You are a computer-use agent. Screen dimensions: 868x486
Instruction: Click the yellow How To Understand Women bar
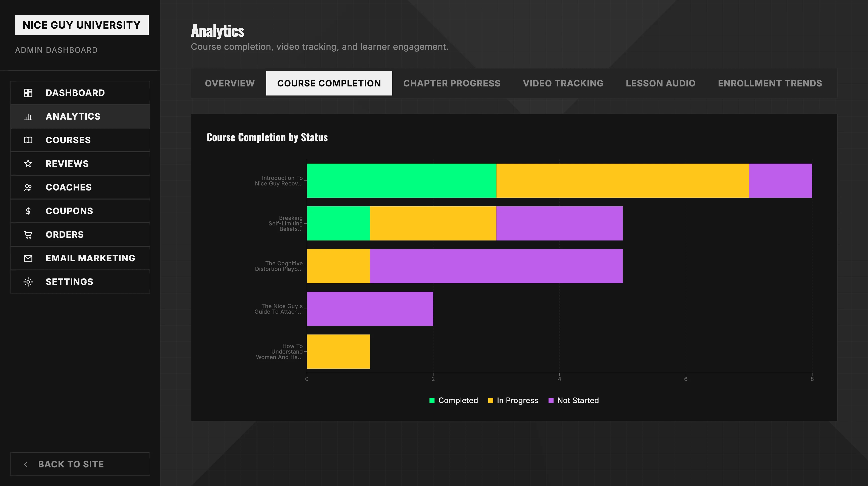coord(338,352)
